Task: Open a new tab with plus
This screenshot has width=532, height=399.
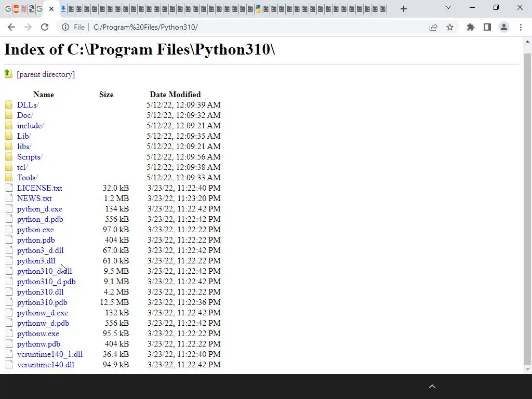Action: [403, 9]
